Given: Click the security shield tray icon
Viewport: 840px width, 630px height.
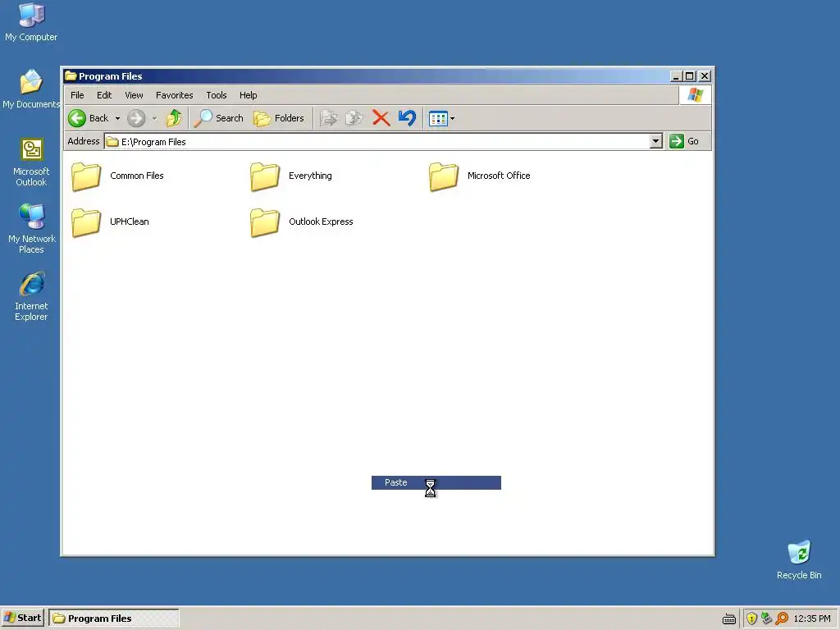Looking at the screenshot, I should click(x=751, y=619).
